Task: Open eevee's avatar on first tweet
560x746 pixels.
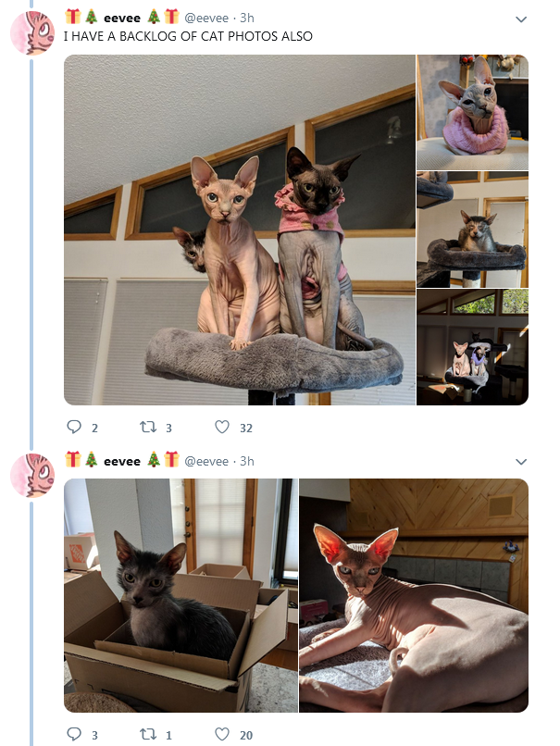Action: click(x=32, y=32)
